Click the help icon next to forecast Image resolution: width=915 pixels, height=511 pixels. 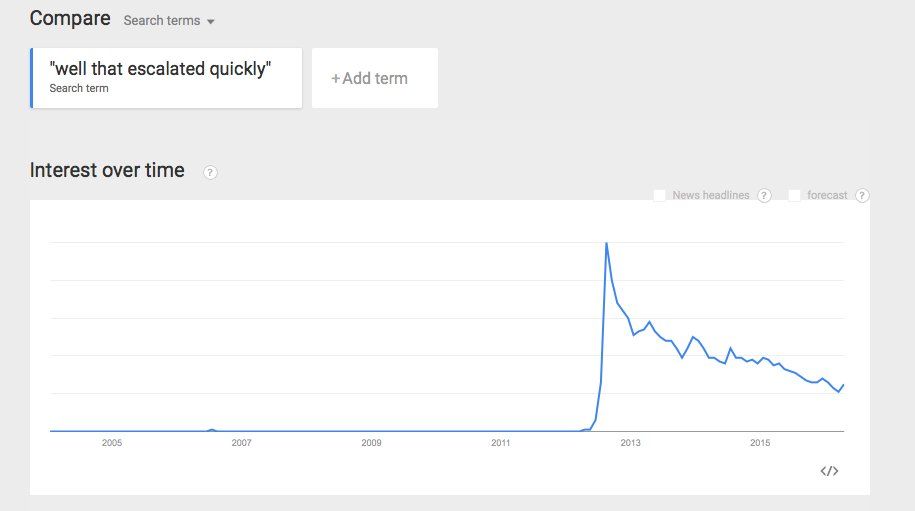click(x=862, y=195)
